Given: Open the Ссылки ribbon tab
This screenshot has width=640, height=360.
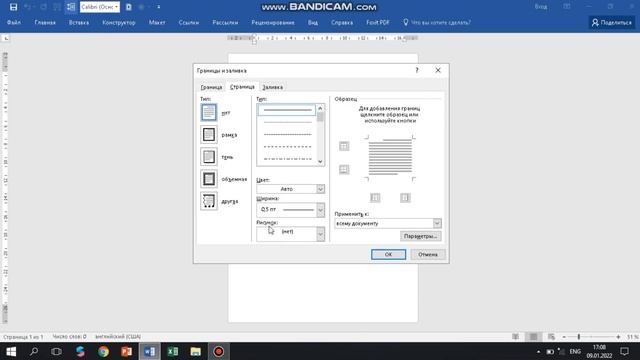Looking at the screenshot, I should point(189,22).
